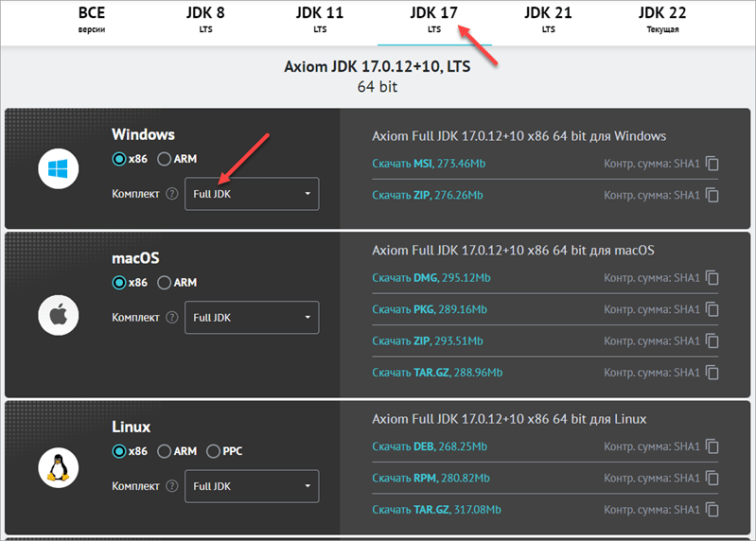Copy SHA1 checksum for Linux DEB
This screenshot has height=541, width=756.
tap(712, 446)
